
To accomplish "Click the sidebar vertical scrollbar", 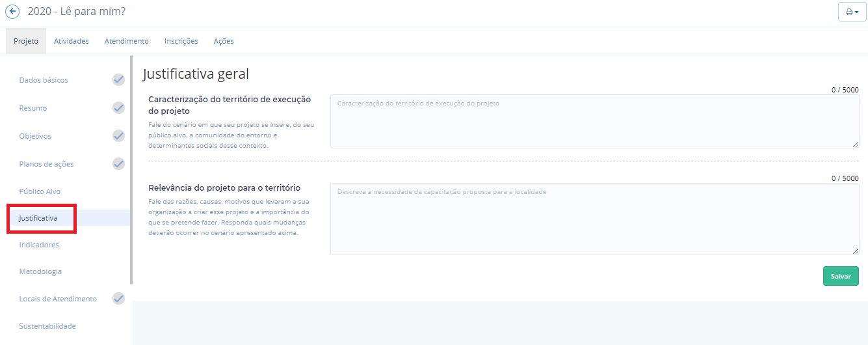I will coord(131,169).
